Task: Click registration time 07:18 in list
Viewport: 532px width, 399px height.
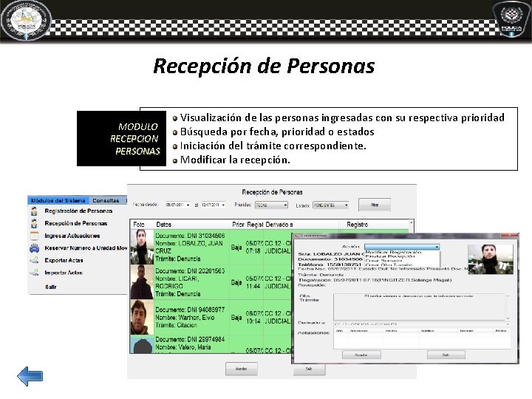Action: click(253, 251)
